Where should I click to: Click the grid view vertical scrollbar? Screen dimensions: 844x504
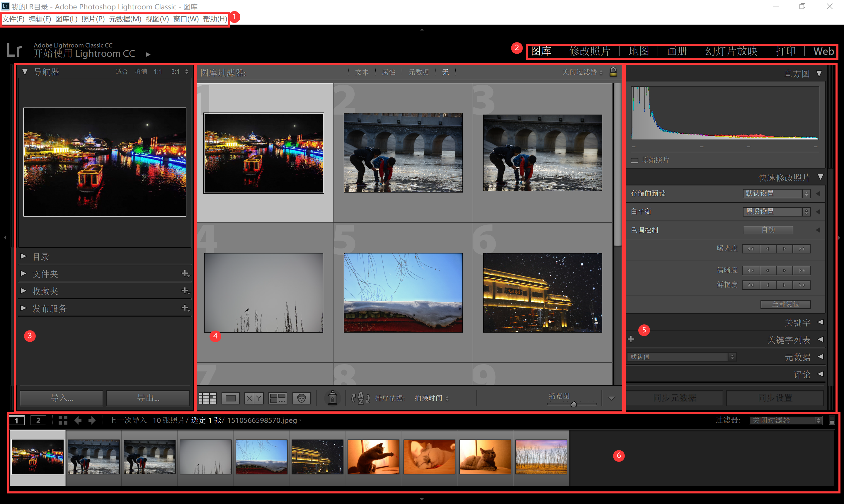(617, 164)
